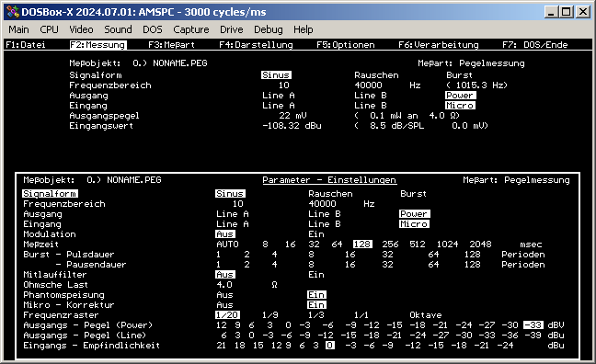596x364 pixels.
Task: Select AUTO for Meßzeit
Action: (227, 245)
